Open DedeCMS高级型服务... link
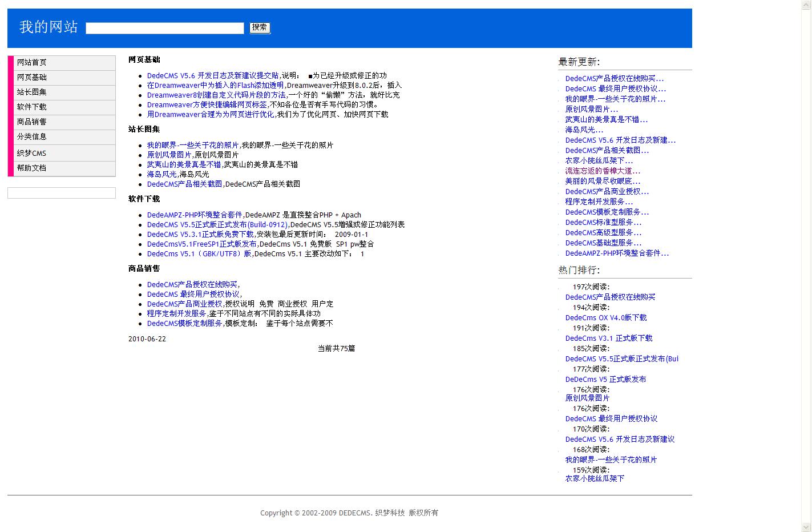This screenshot has height=532, width=812. 604,232
